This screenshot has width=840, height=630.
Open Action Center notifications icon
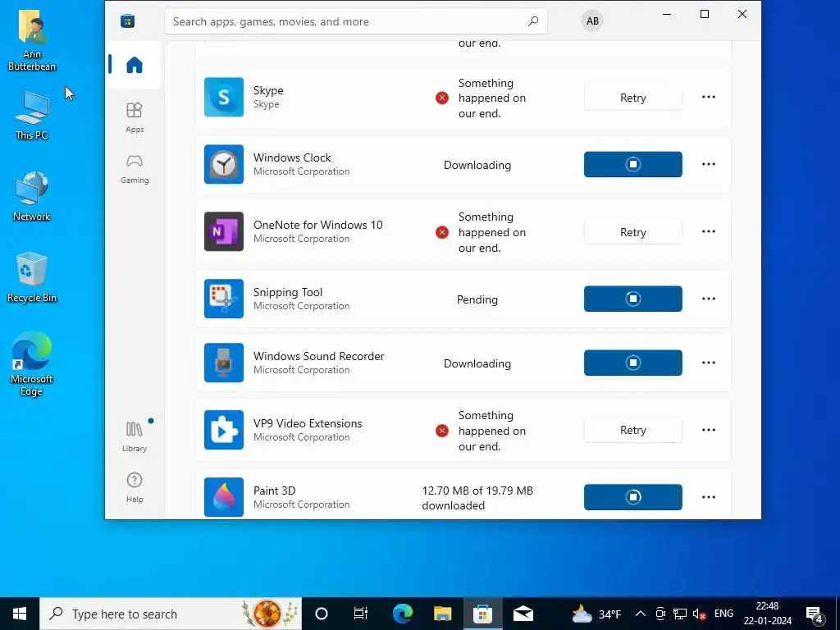pos(815,614)
